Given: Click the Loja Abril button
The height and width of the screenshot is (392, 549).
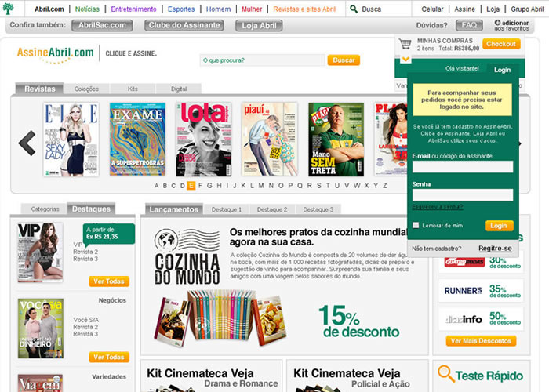Looking at the screenshot, I should pyautogui.click(x=259, y=26).
